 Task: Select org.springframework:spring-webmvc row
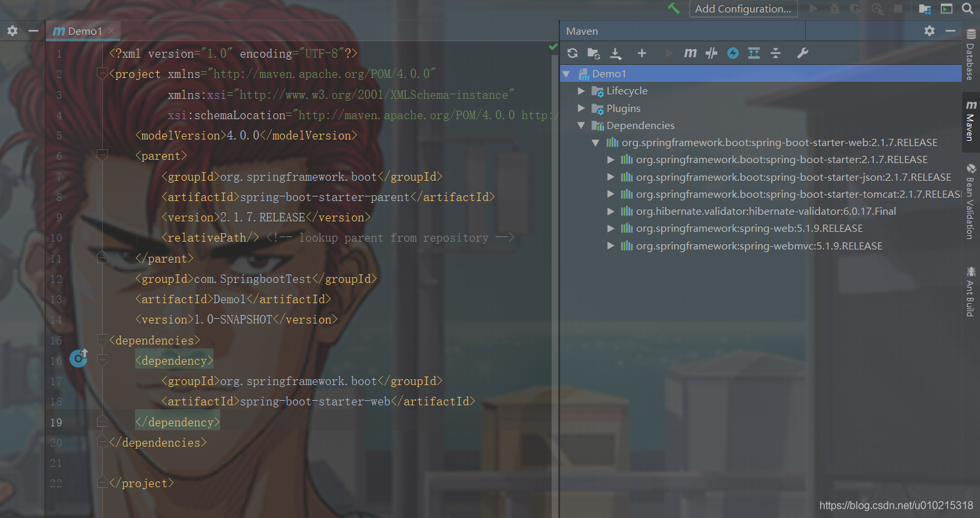(x=759, y=246)
